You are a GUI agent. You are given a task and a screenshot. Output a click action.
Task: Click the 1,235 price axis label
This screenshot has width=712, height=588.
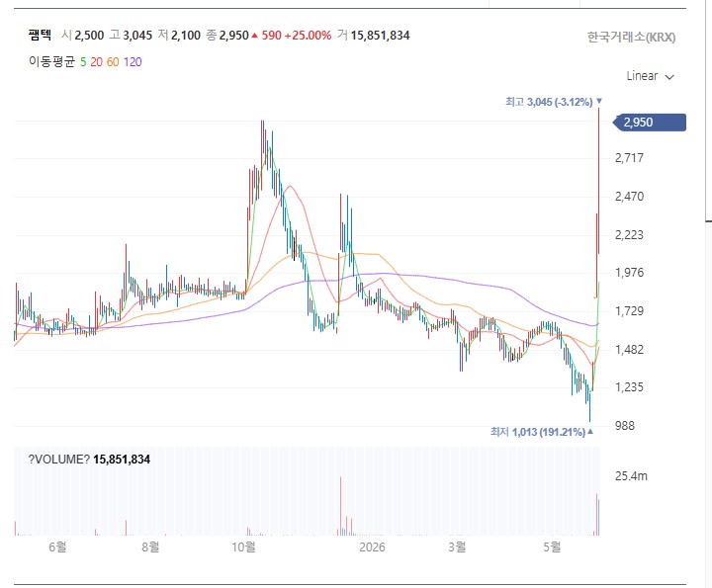click(629, 387)
